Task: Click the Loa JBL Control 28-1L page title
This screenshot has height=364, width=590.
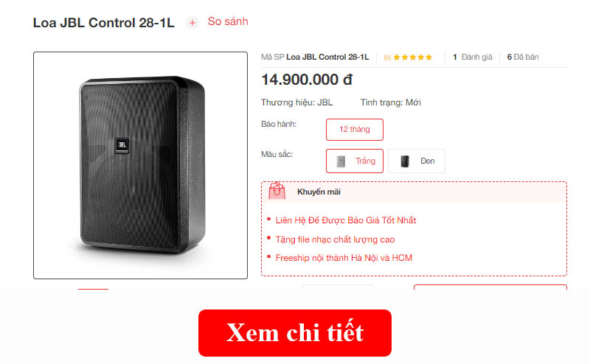Action: pos(103,23)
